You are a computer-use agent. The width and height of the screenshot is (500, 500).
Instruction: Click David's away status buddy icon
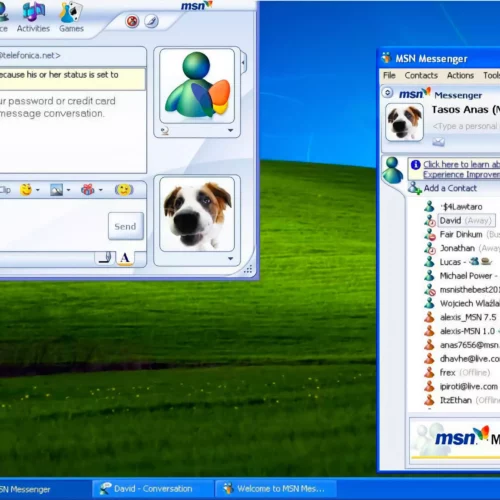coord(430,221)
